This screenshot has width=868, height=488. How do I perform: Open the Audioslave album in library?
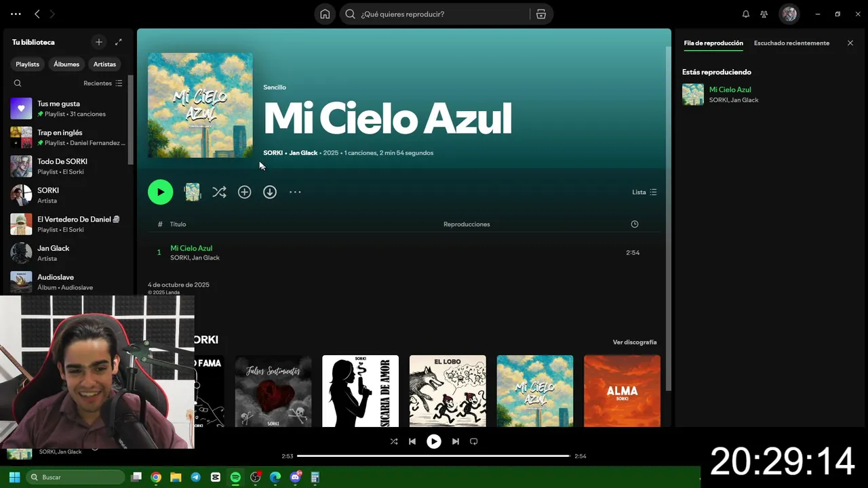click(x=68, y=282)
